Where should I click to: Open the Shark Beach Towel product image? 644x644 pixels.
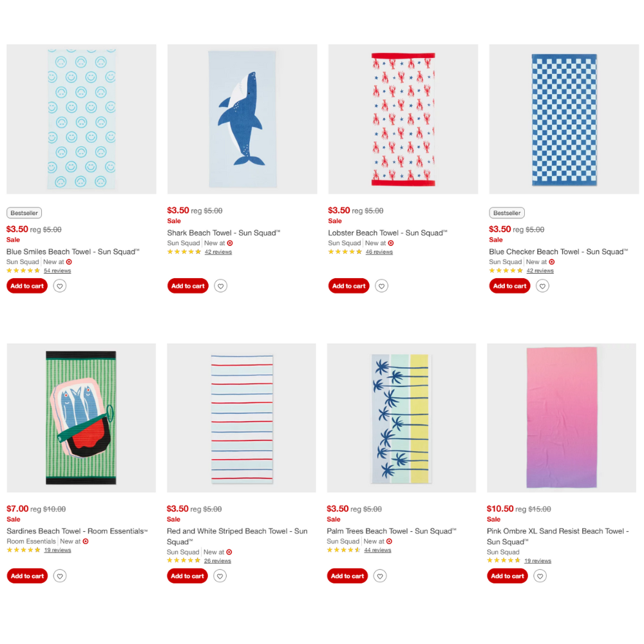(x=242, y=119)
